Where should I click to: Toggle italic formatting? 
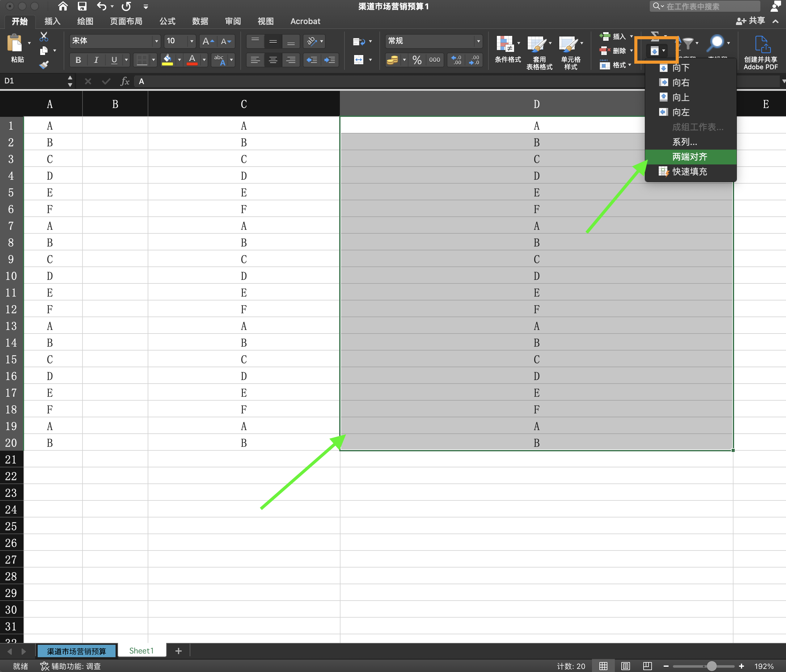(x=96, y=60)
